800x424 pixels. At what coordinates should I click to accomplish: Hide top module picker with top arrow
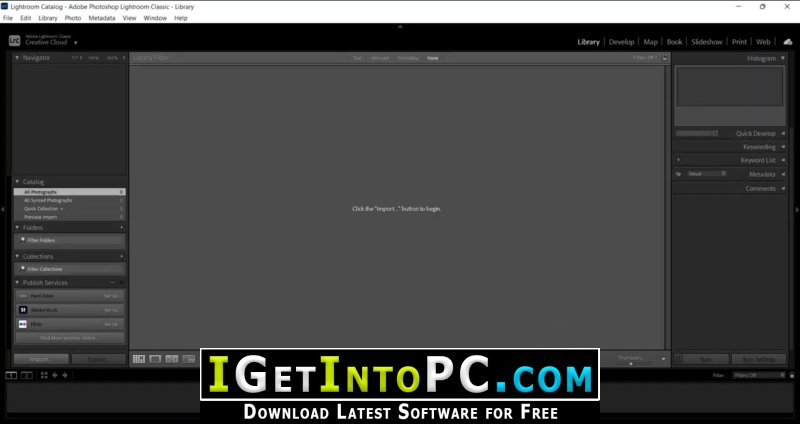click(x=400, y=27)
